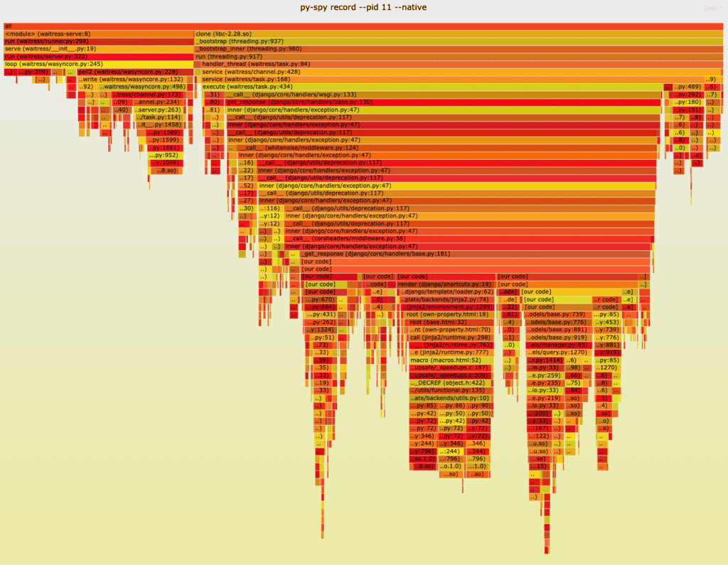Image resolution: width=728 pixels, height=565 pixels.
Task: Click the ..annel.py:234) frame
Action: click(x=157, y=102)
